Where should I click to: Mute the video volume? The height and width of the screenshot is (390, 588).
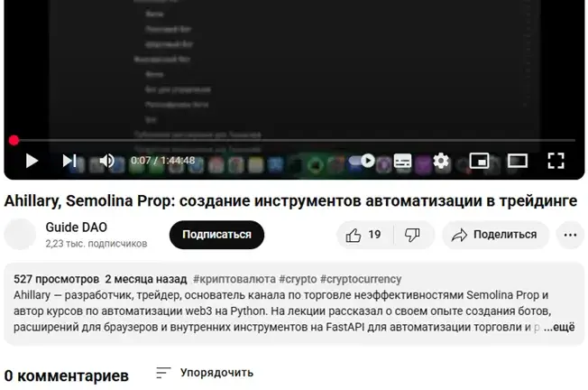pyautogui.click(x=107, y=161)
